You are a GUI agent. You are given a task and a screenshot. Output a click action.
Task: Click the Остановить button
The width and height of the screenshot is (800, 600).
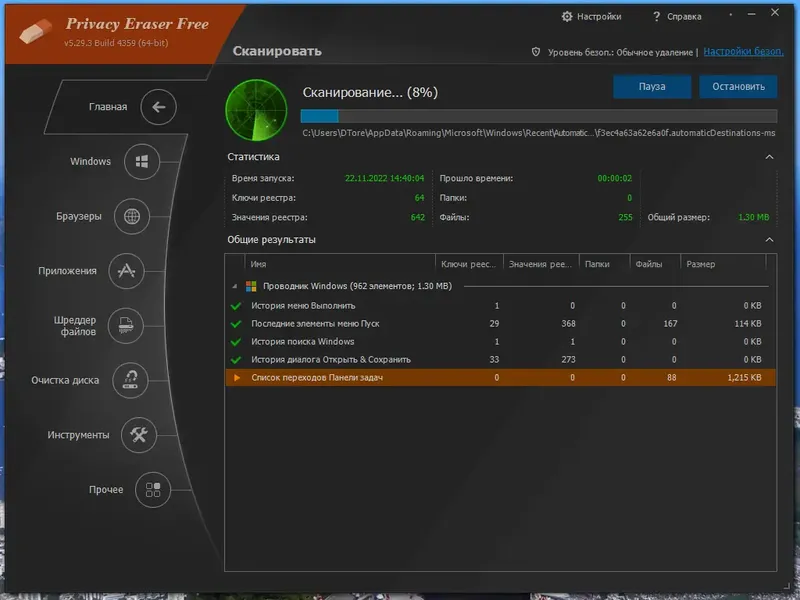point(738,87)
